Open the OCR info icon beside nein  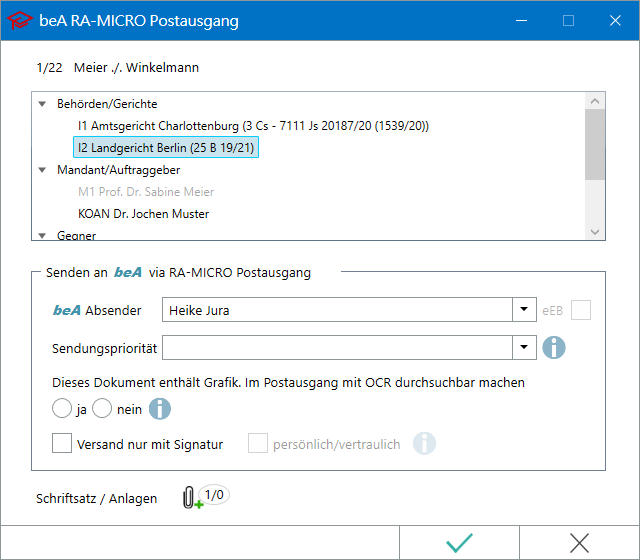coord(160,409)
